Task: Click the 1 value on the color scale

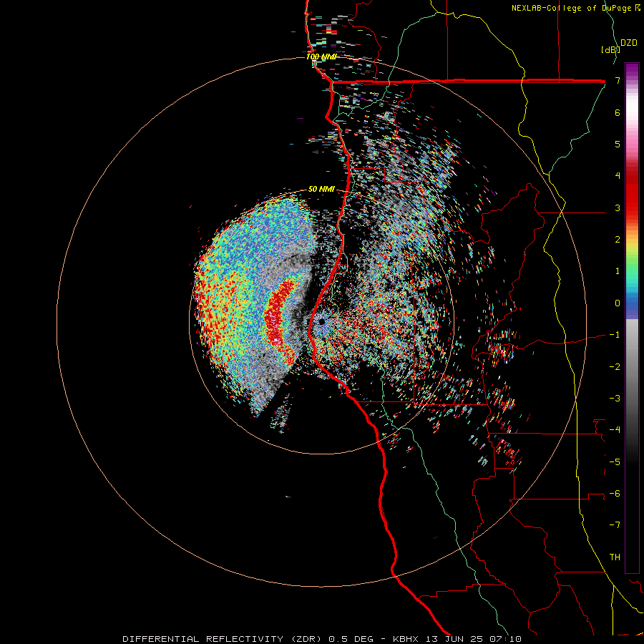Action: tap(618, 271)
